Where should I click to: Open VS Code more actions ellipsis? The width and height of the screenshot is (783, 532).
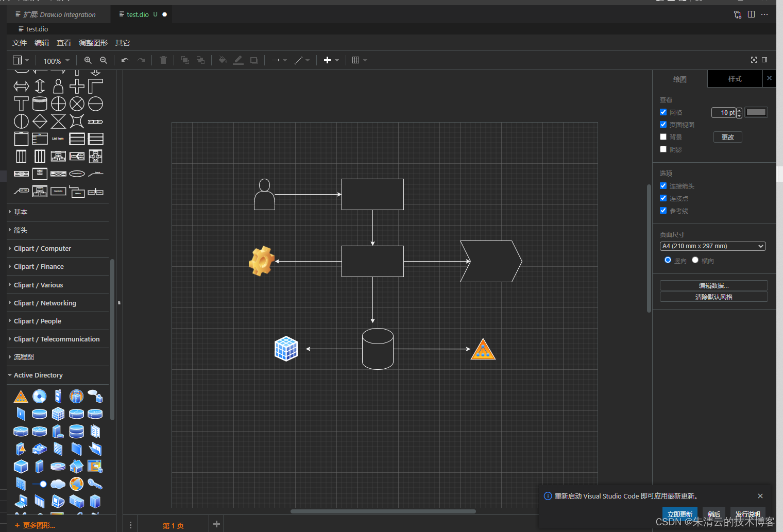point(764,14)
